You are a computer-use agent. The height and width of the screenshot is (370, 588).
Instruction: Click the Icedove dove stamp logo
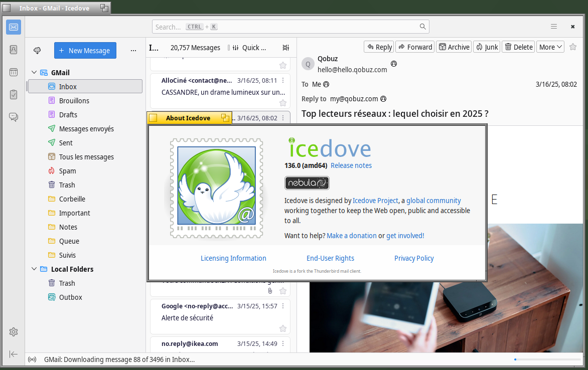click(x=216, y=188)
